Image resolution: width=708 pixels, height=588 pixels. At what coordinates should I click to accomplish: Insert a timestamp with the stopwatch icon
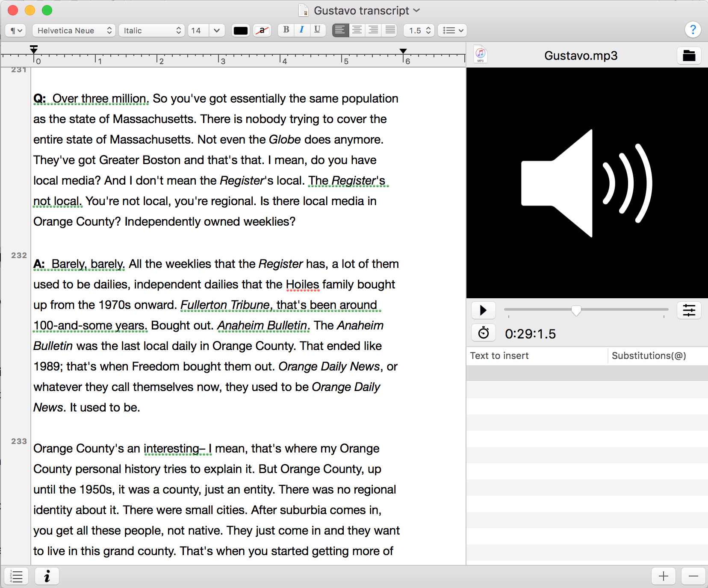(483, 333)
